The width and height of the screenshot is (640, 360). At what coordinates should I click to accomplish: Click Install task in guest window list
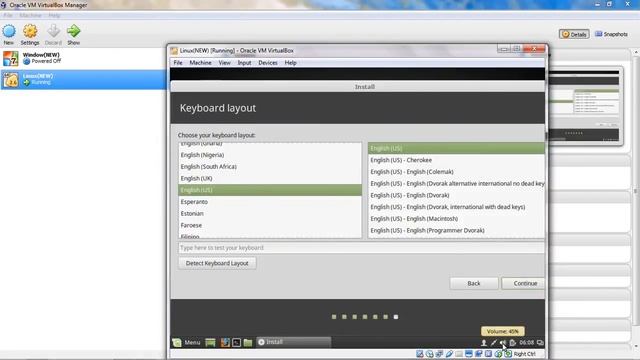(293, 342)
